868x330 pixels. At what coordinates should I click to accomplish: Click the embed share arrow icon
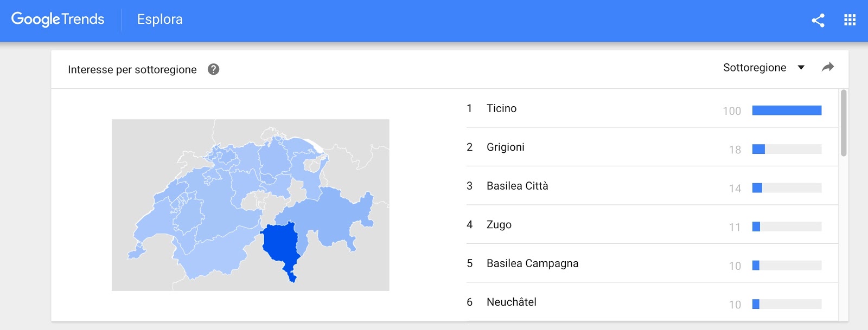tap(828, 67)
